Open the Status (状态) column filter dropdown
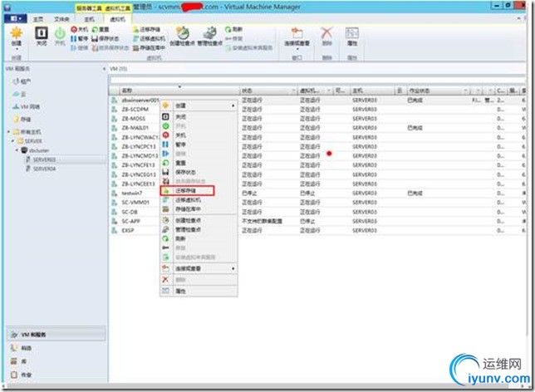Image resolution: width=535 pixels, height=392 pixels. [294, 91]
